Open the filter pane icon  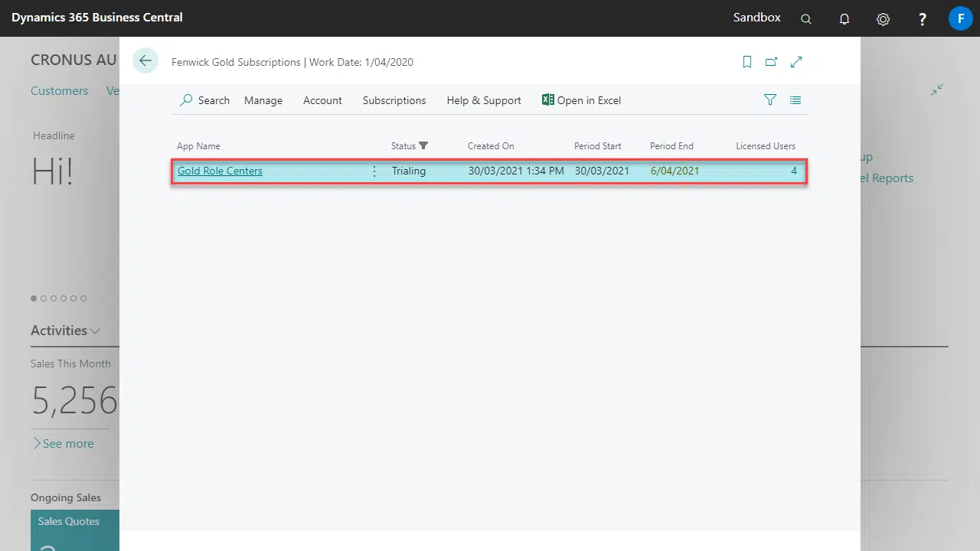[x=770, y=100]
